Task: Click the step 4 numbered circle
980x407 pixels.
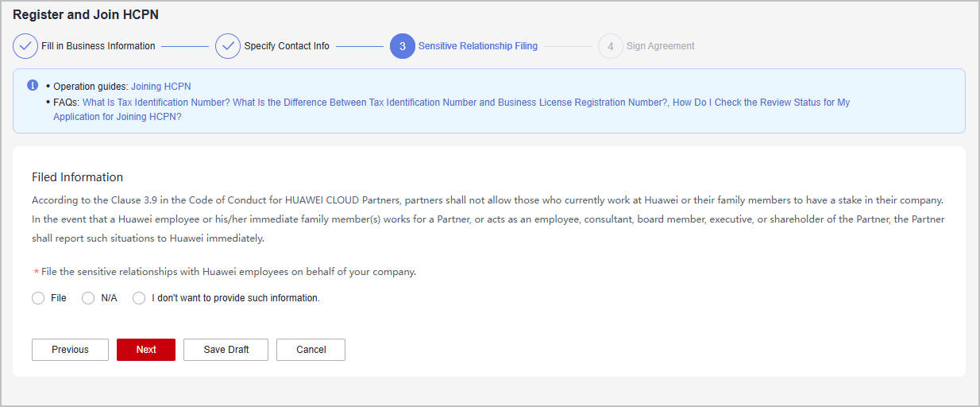Action: (x=610, y=46)
